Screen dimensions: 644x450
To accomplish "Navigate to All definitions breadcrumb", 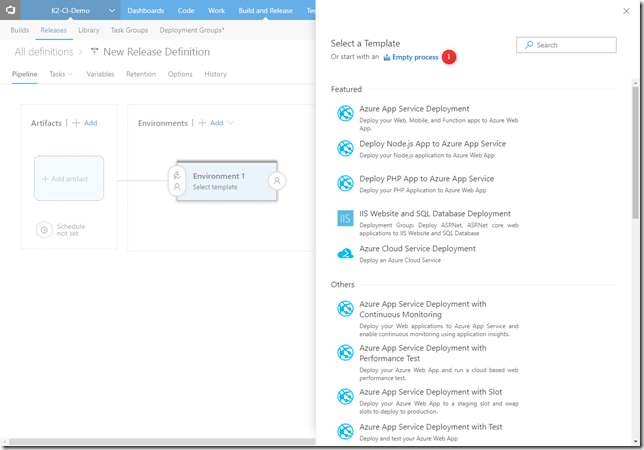I will (x=44, y=52).
